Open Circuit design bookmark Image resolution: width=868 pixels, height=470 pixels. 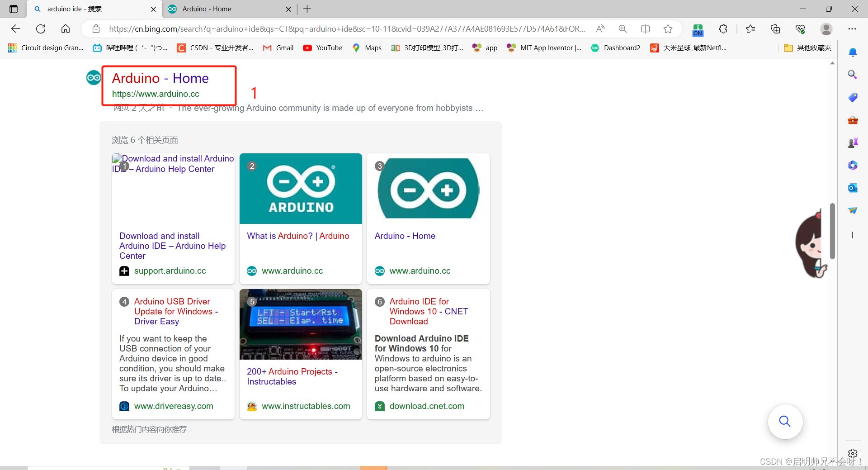coord(46,48)
